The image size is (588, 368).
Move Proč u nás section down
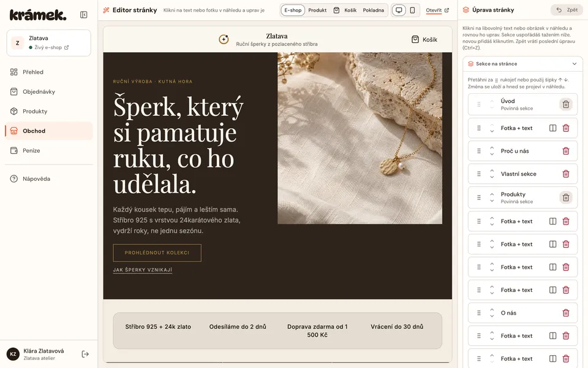pyautogui.click(x=492, y=155)
